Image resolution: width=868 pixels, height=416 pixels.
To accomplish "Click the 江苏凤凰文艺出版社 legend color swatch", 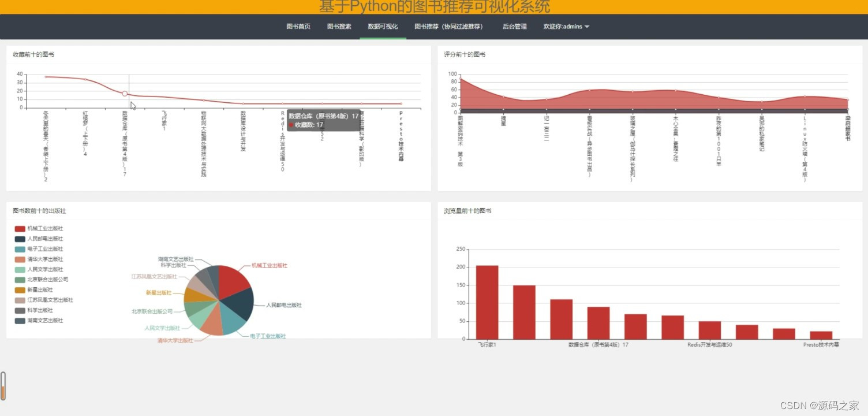I will coord(20,300).
